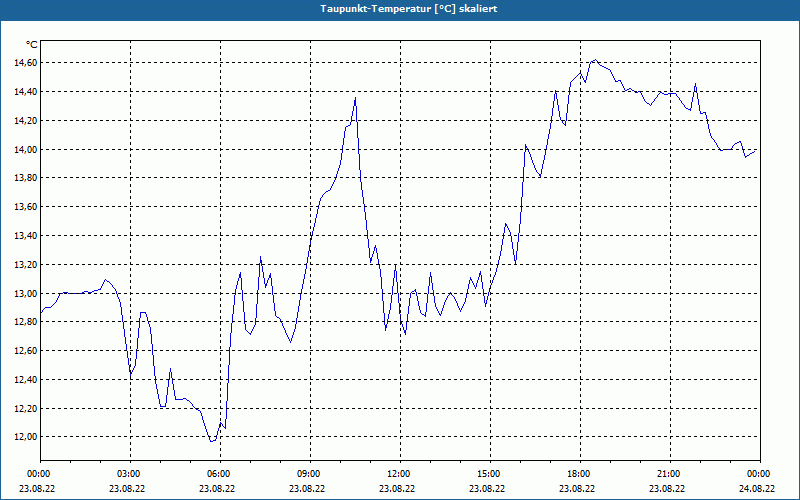Click the 14,00 y-axis value
This screenshot has width=800, height=500.
click(x=26, y=149)
